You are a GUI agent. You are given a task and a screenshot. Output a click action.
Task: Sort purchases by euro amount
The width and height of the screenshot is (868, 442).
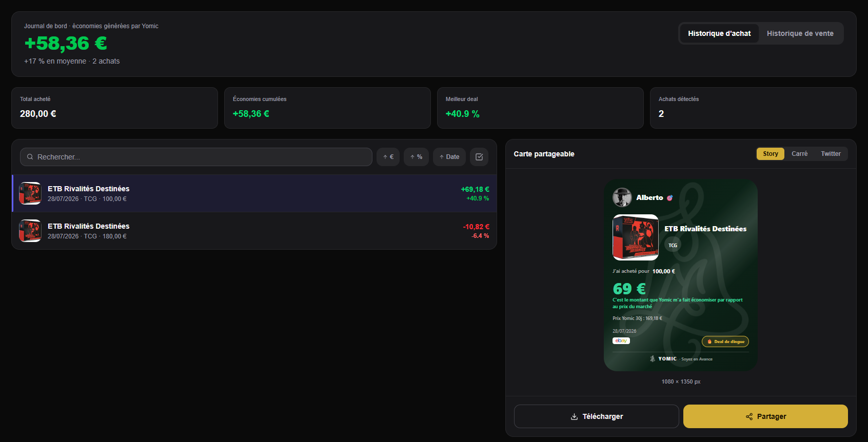(x=388, y=157)
